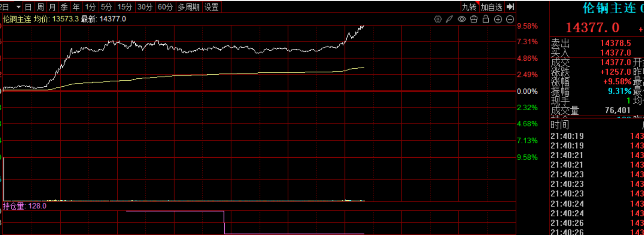Switch to the 周 weekly period tab
This screenshot has width=644, height=235.
(40, 7)
